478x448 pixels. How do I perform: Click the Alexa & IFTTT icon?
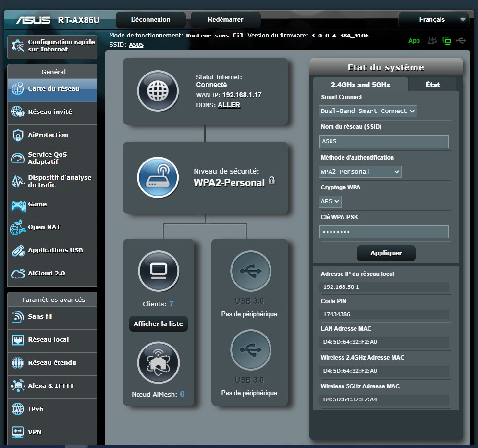[18, 386]
